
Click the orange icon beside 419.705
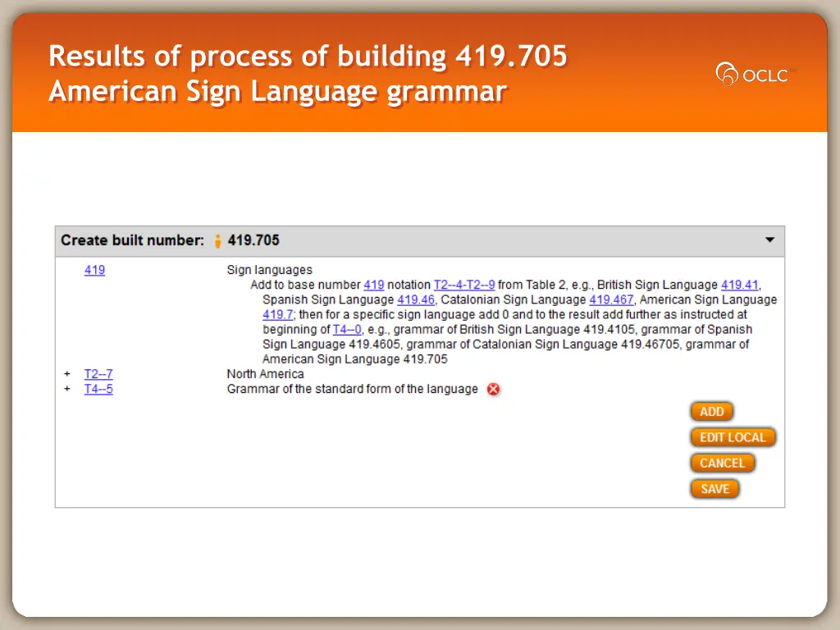click(217, 241)
